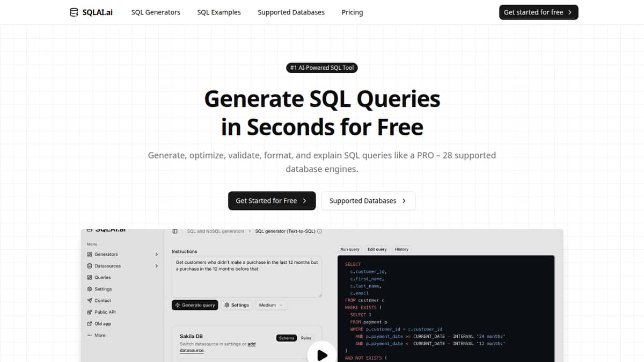This screenshot has width=644, height=362.
Task: Click the Old app label in the sidebar
Action: pos(103,324)
